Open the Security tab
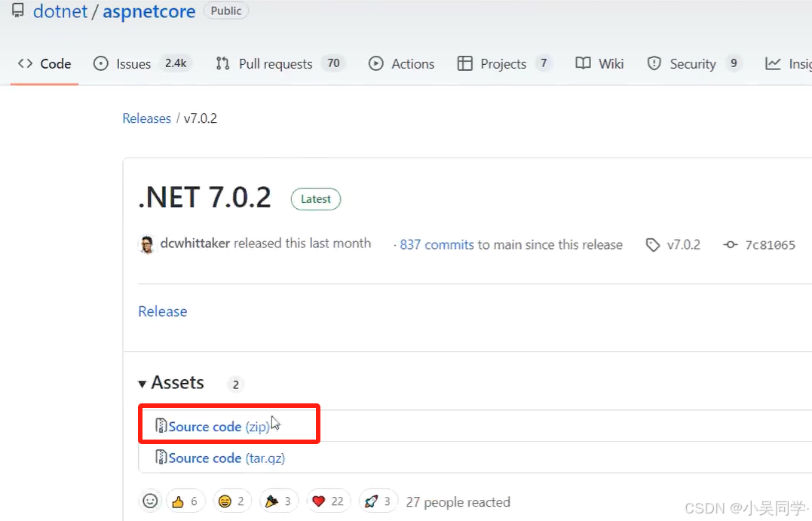Screen dimensions: 812x521 pyautogui.click(x=694, y=63)
